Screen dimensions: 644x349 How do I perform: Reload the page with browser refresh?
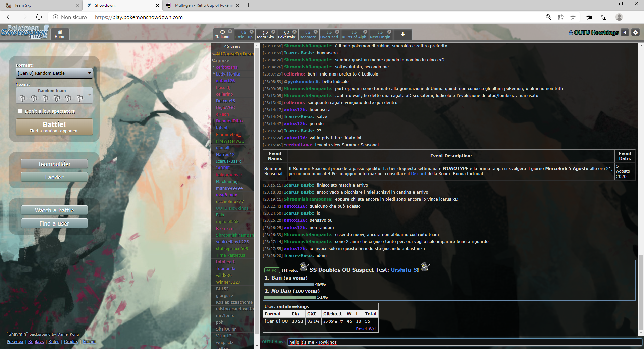(39, 17)
